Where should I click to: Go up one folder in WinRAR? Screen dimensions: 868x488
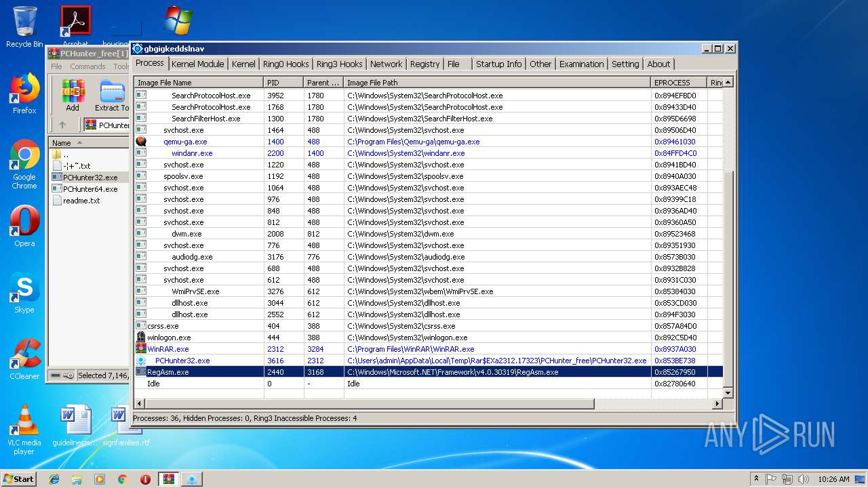click(x=62, y=125)
